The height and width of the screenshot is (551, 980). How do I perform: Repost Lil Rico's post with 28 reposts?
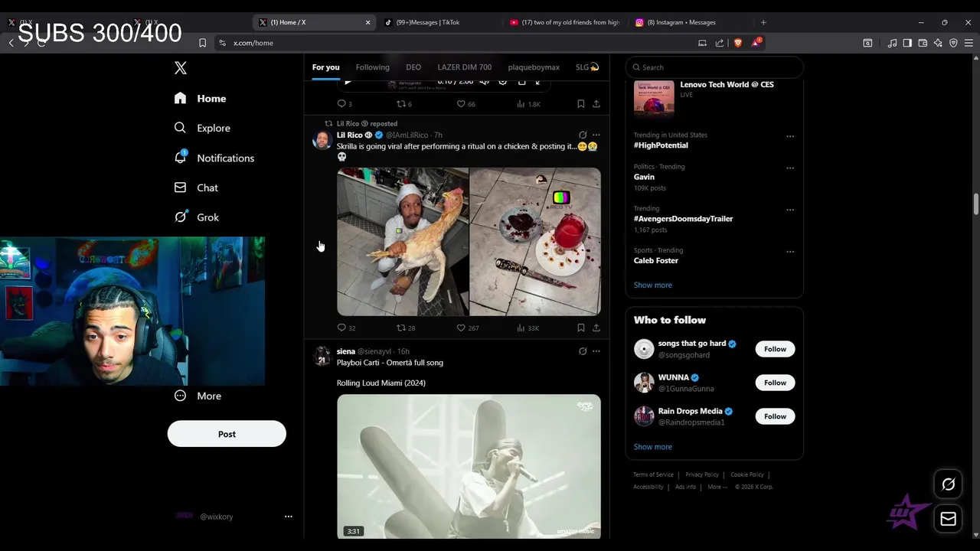[405, 328]
